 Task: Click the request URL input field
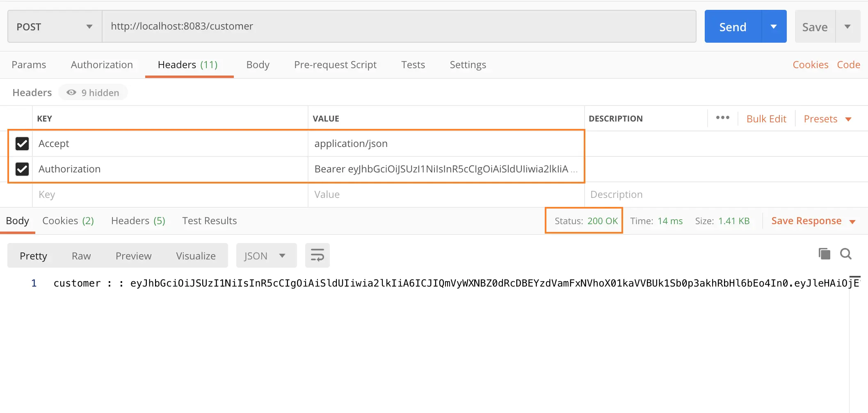coord(369,26)
